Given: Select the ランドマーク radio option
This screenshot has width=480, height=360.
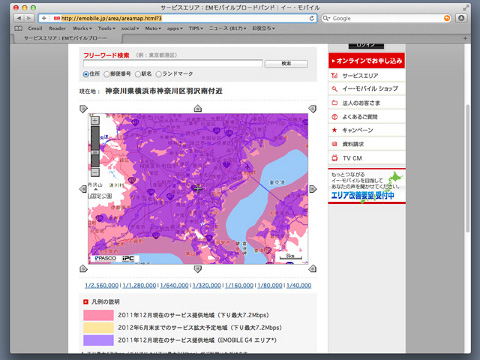Looking at the screenshot, I should (159, 74).
